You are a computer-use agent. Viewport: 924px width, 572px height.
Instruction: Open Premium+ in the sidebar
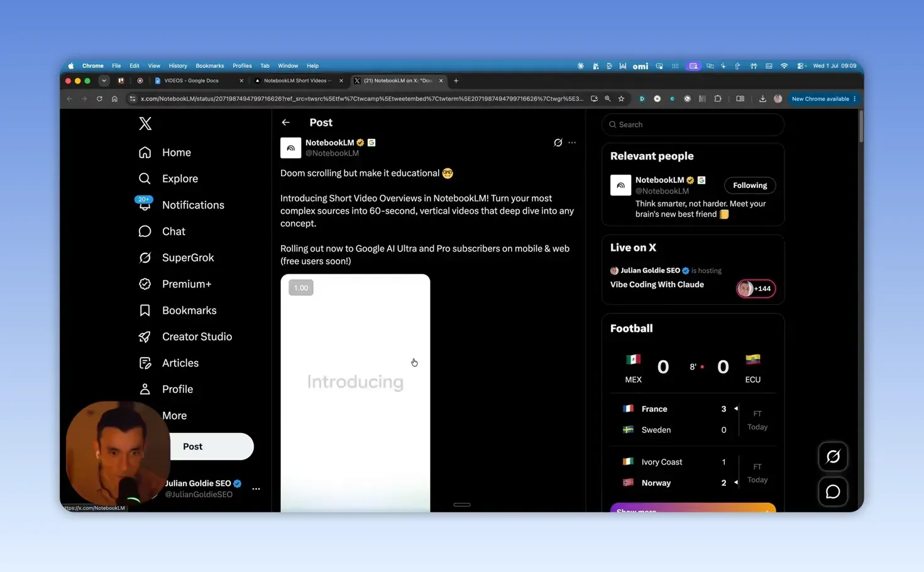[175, 284]
